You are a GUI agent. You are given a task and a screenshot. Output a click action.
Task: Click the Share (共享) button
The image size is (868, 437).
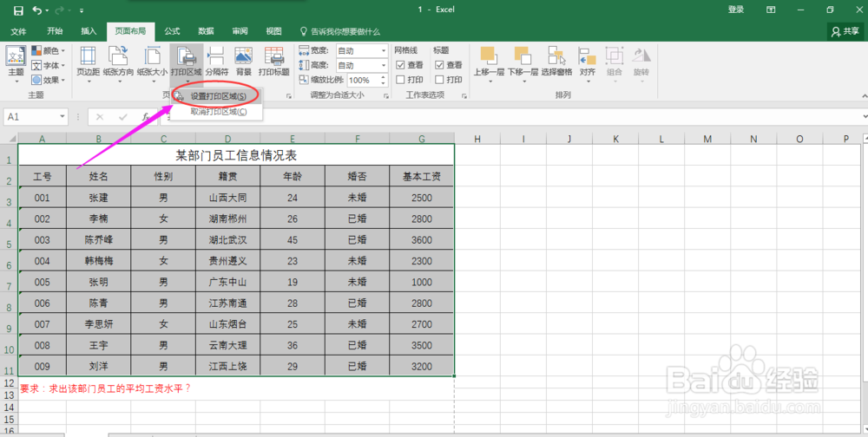point(845,32)
